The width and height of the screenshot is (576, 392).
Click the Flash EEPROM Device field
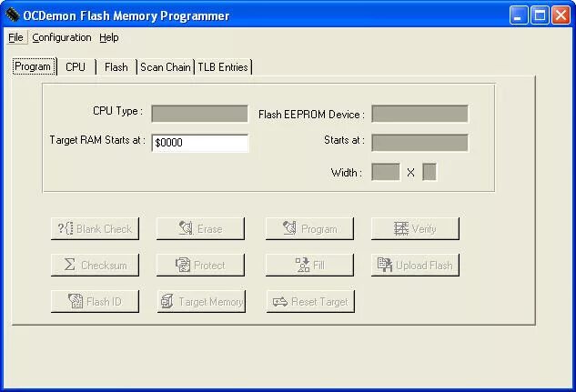[x=419, y=114]
